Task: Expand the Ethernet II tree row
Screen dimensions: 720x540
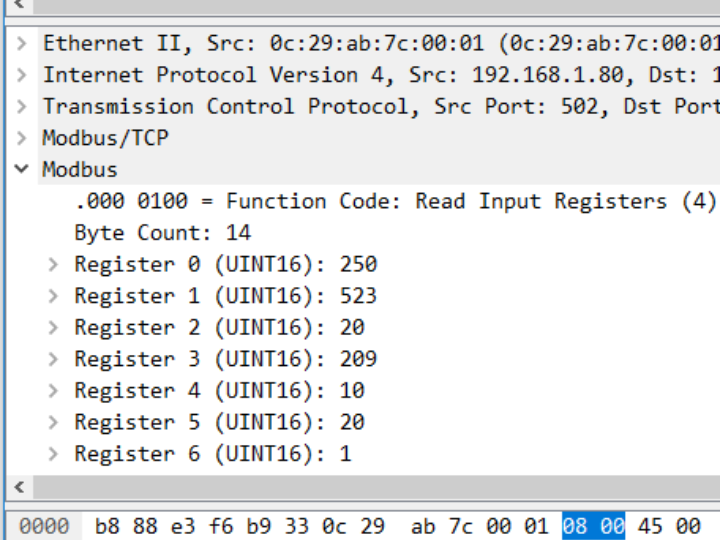Action: (x=21, y=43)
